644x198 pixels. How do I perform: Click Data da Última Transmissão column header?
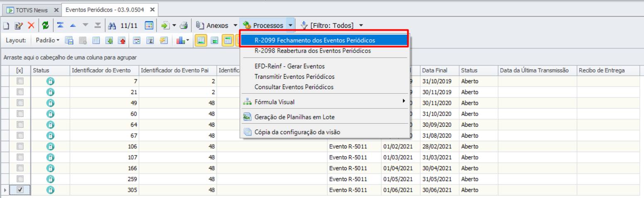coord(537,70)
